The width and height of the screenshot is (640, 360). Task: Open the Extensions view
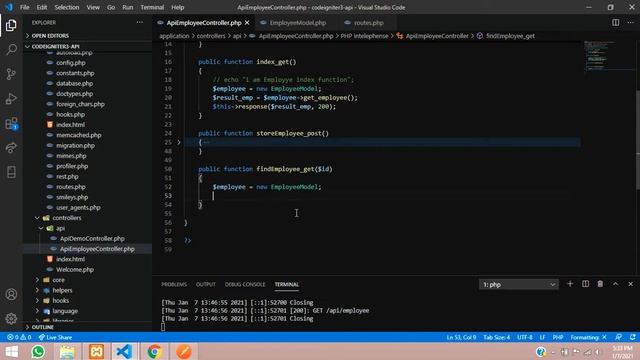[11, 123]
